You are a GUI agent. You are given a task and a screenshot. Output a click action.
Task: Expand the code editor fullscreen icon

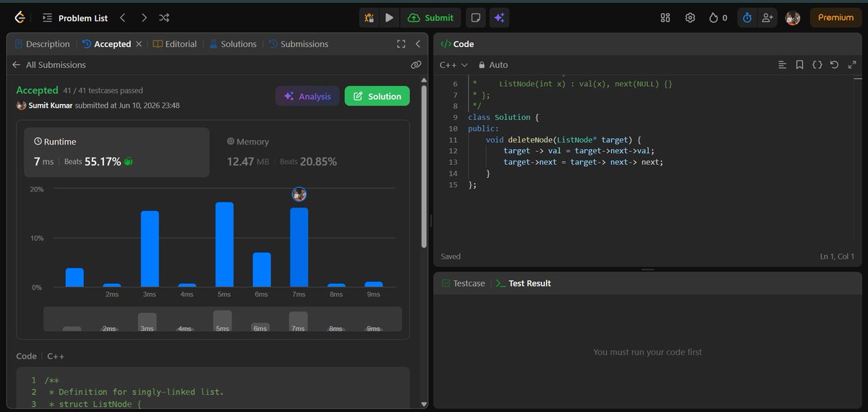point(851,64)
